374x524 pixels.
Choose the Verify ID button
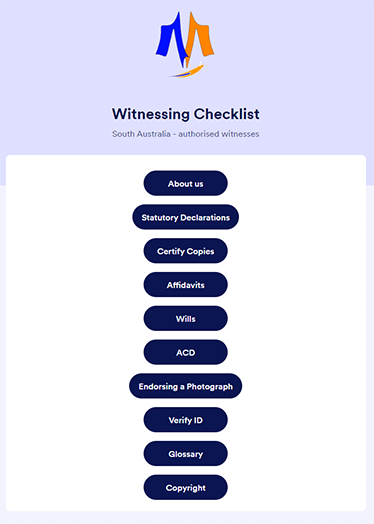[185, 419]
